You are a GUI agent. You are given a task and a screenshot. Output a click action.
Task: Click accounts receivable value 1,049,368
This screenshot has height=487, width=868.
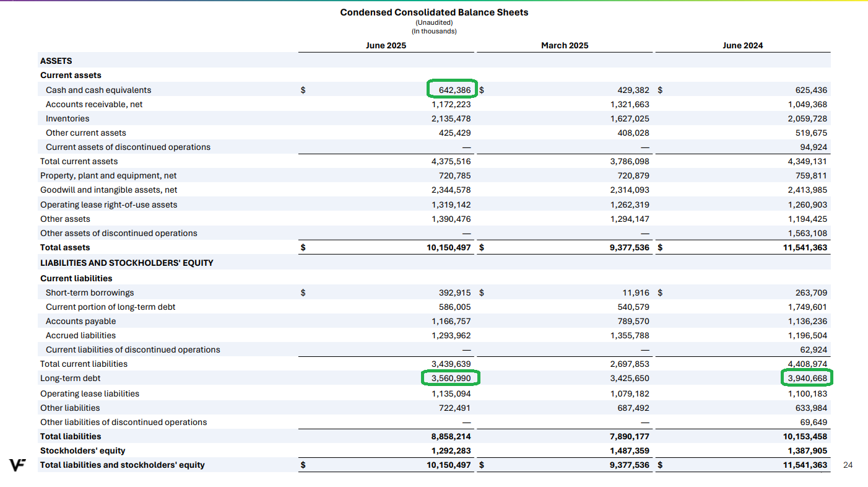coord(807,104)
